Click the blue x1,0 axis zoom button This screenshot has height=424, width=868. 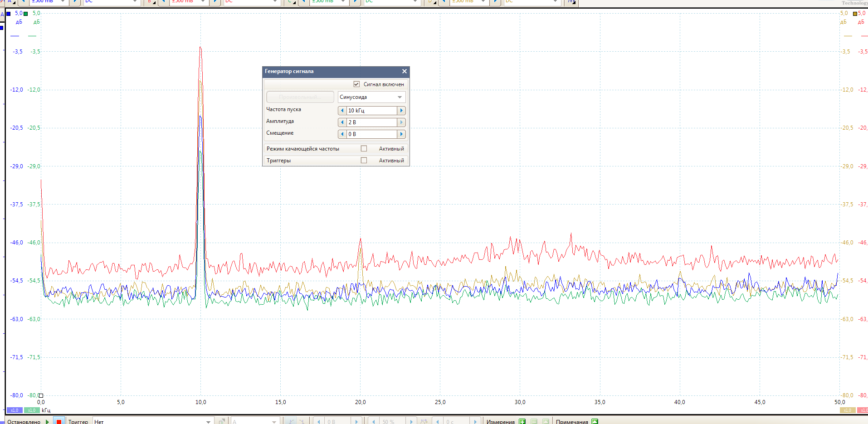(x=15, y=410)
